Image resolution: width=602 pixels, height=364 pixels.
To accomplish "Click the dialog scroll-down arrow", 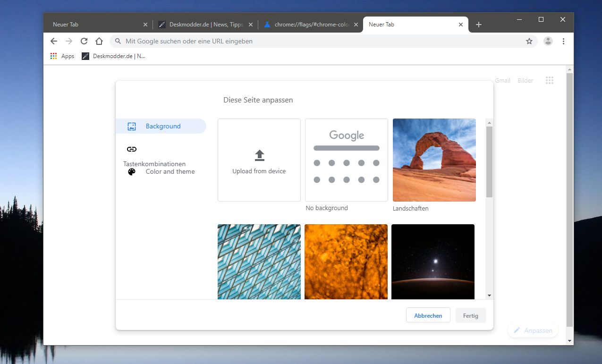I will (489, 296).
